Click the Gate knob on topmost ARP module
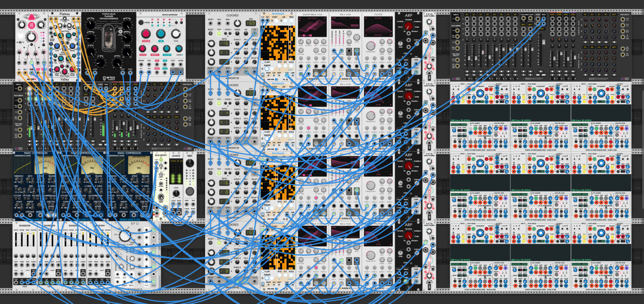This screenshot has height=304, width=644. 400,43
